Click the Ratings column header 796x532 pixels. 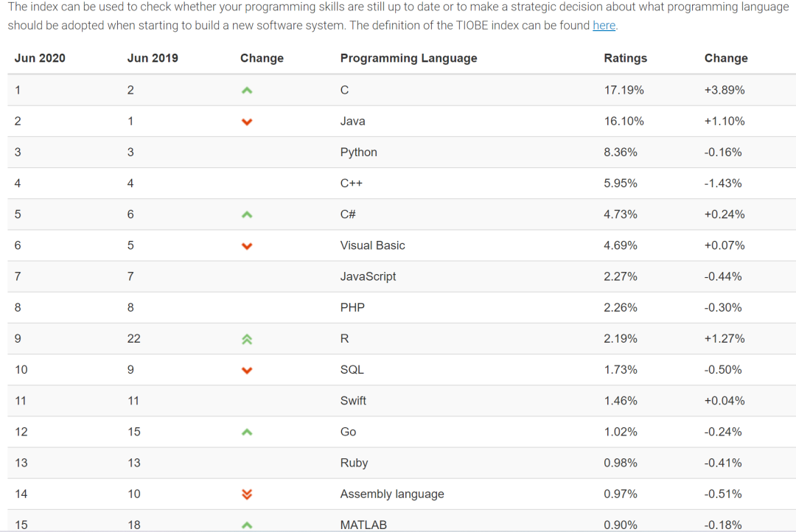(x=626, y=58)
